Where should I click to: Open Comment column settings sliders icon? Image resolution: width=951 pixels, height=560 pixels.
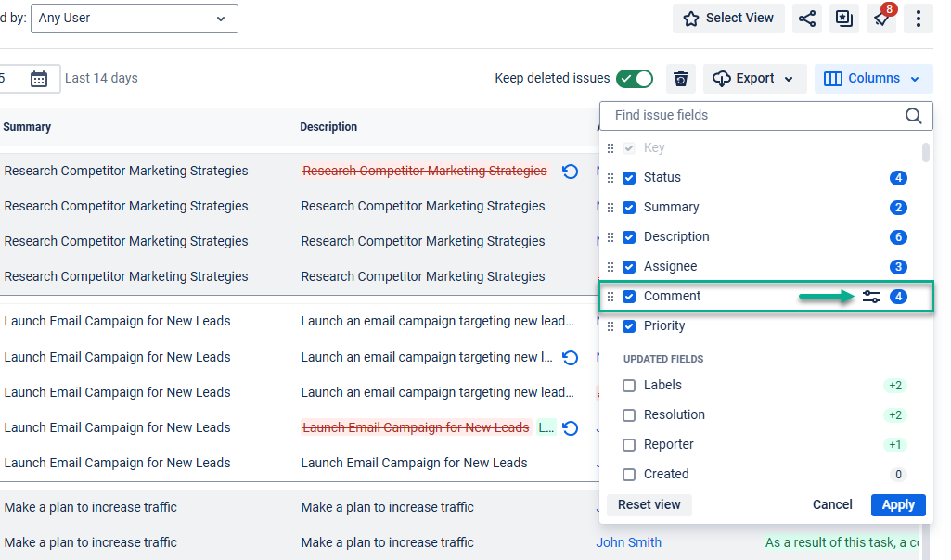870,297
